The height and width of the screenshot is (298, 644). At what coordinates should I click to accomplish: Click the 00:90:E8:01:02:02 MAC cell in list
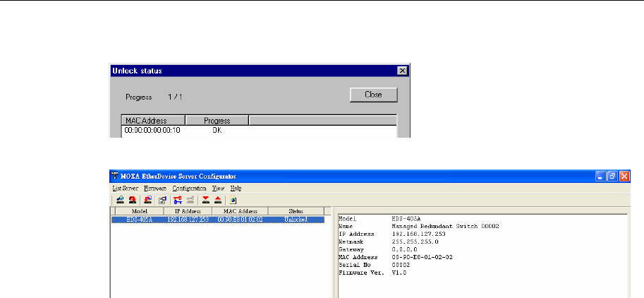point(240,220)
